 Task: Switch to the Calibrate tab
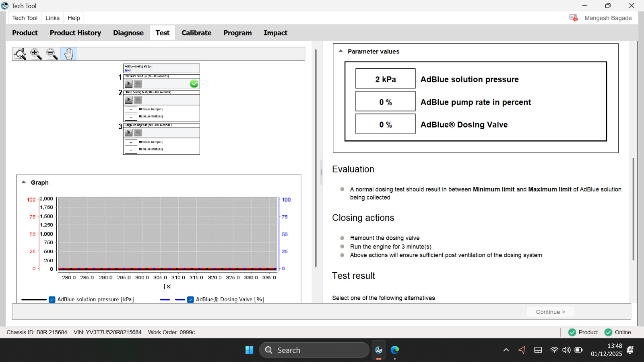tap(196, 33)
